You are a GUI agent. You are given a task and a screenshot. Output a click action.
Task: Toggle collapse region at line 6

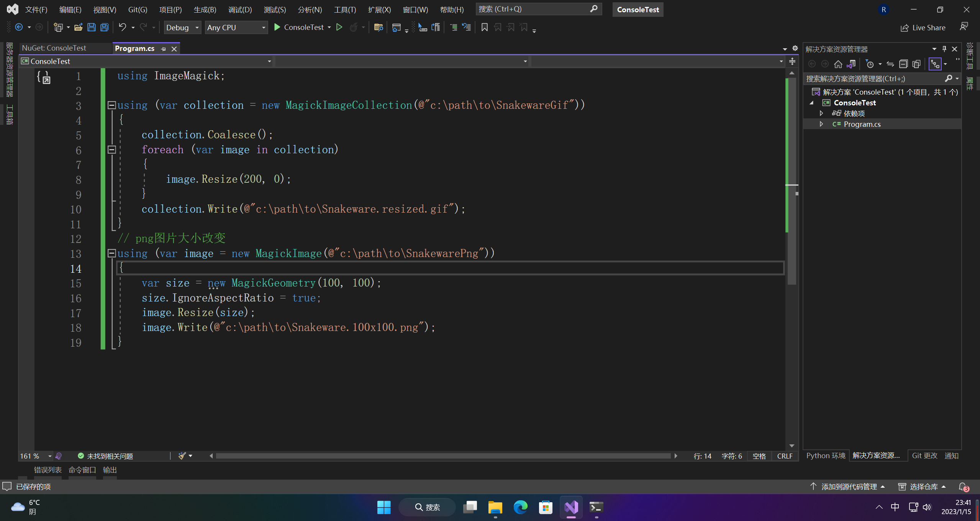[111, 149]
